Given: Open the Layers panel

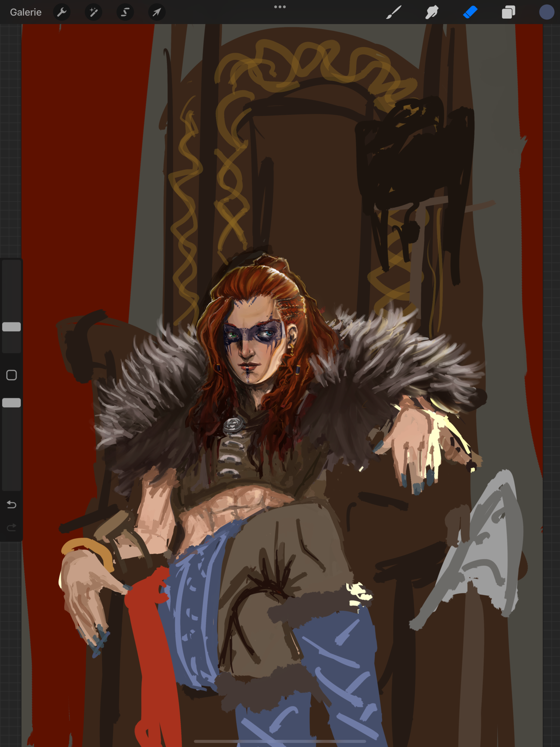Looking at the screenshot, I should (x=508, y=12).
